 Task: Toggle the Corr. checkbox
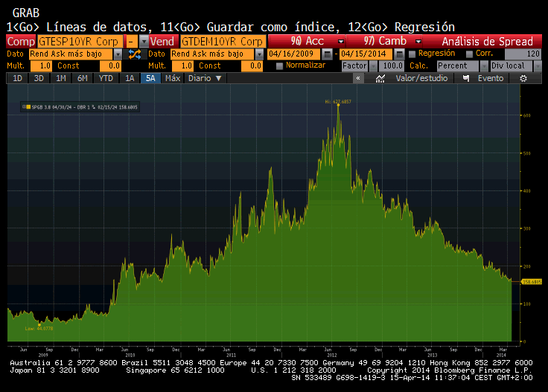pyautogui.click(x=469, y=54)
